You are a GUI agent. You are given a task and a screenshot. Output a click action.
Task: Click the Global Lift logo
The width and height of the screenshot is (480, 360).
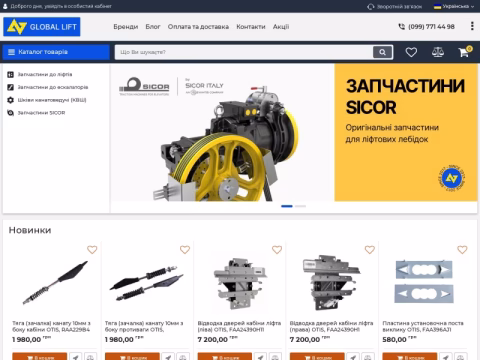(x=42, y=27)
